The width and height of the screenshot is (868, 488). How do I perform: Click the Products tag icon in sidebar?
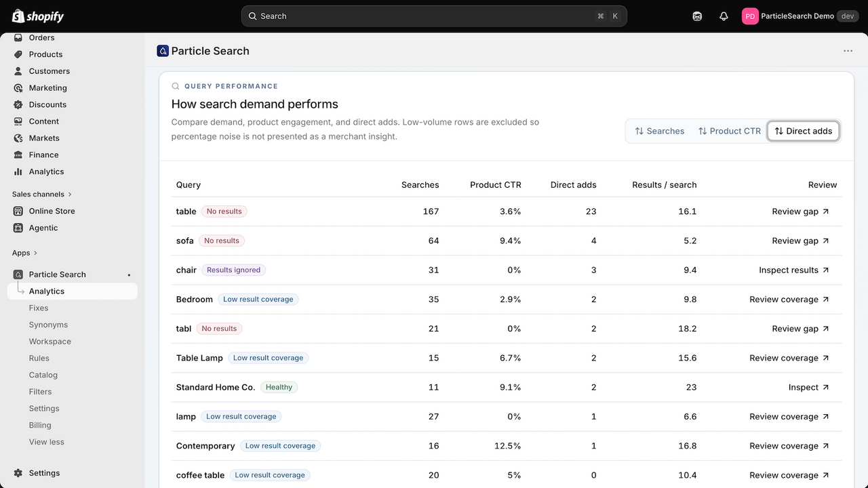tap(18, 54)
